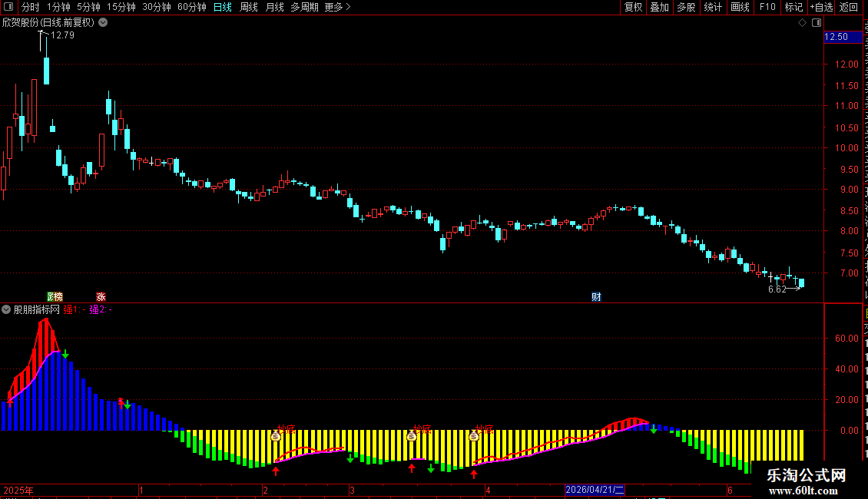Viewport: 868px width, 499px height.
Task: Open the 股朋指标网 indicator dropdown
Action: [x=6, y=310]
